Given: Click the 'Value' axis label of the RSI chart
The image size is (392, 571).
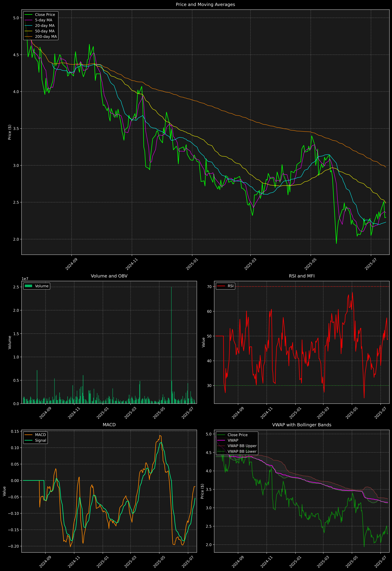Looking at the screenshot, I should [x=203, y=342].
